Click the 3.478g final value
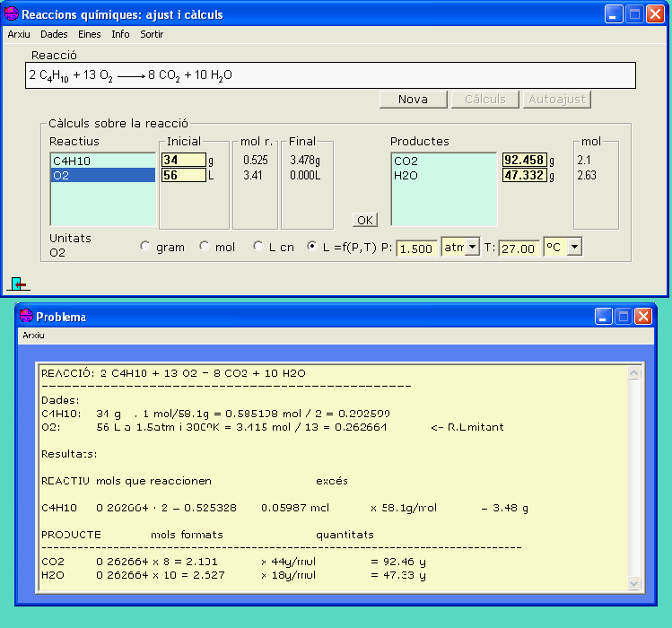The width and height of the screenshot is (672, 628). coord(305,161)
